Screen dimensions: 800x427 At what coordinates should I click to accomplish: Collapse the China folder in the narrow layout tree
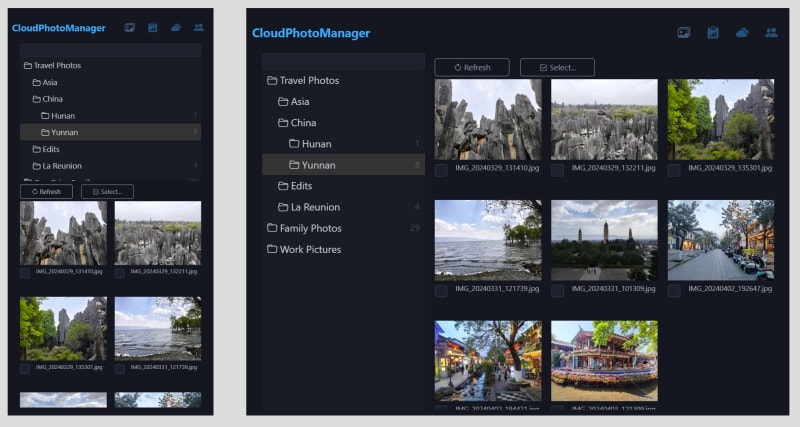[x=110, y=99]
